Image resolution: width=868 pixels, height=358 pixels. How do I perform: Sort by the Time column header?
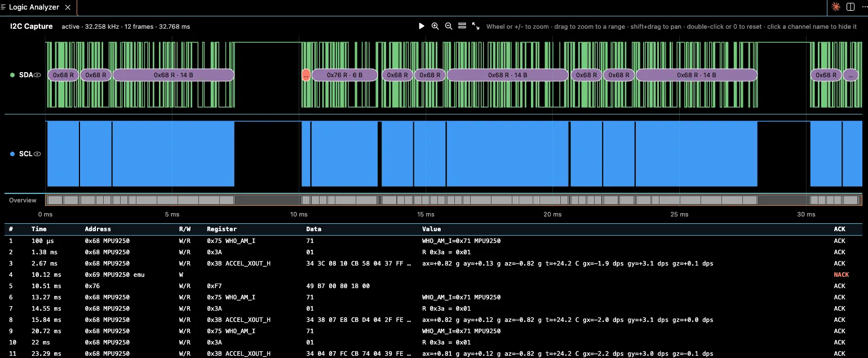(39, 229)
